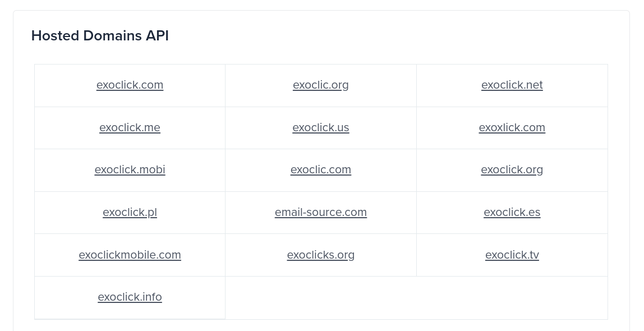Follow the exoclic.com link
This screenshot has height=331, width=644.
(x=320, y=169)
